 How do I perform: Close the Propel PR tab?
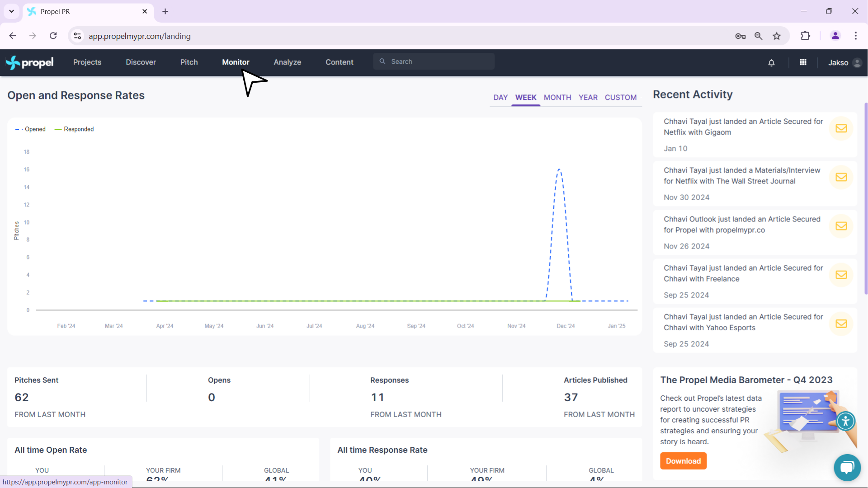tap(145, 11)
